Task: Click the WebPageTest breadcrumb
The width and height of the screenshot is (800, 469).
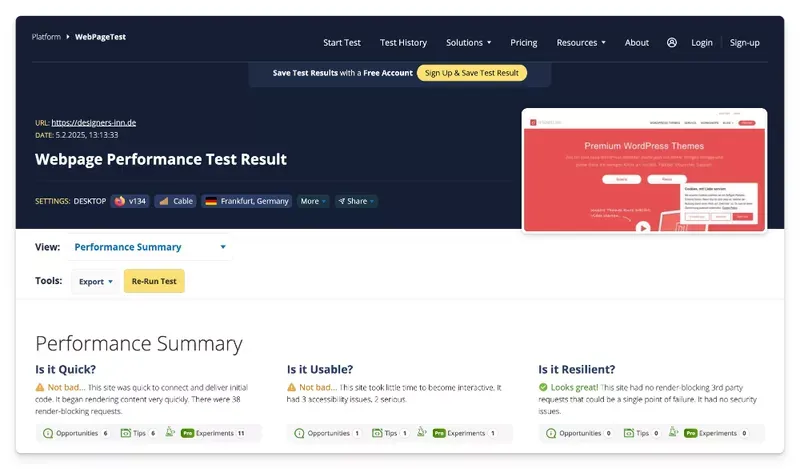Action: (x=100, y=37)
